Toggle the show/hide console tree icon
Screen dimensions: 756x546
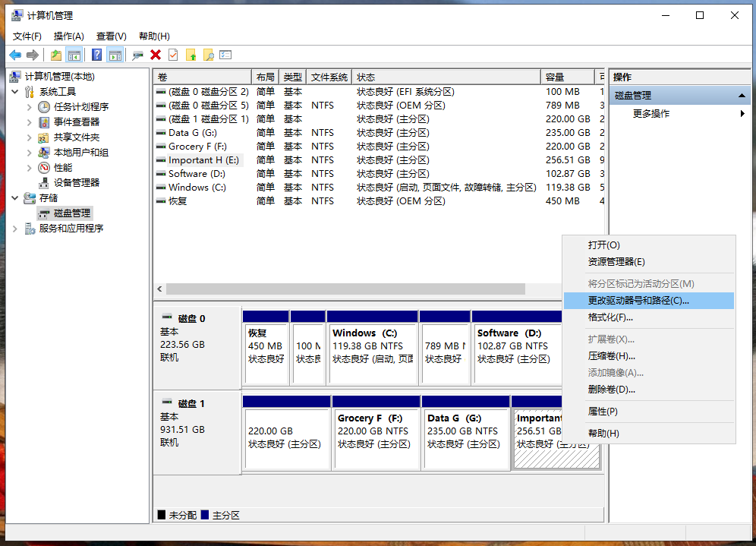[x=74, y=55]
